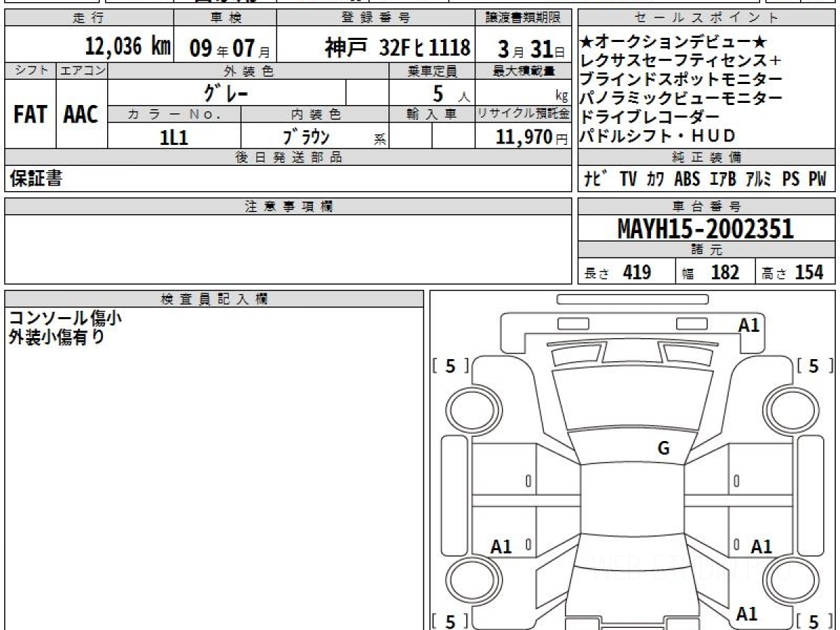Select the ドライブレコーダー line

click(x=650, y=118)
